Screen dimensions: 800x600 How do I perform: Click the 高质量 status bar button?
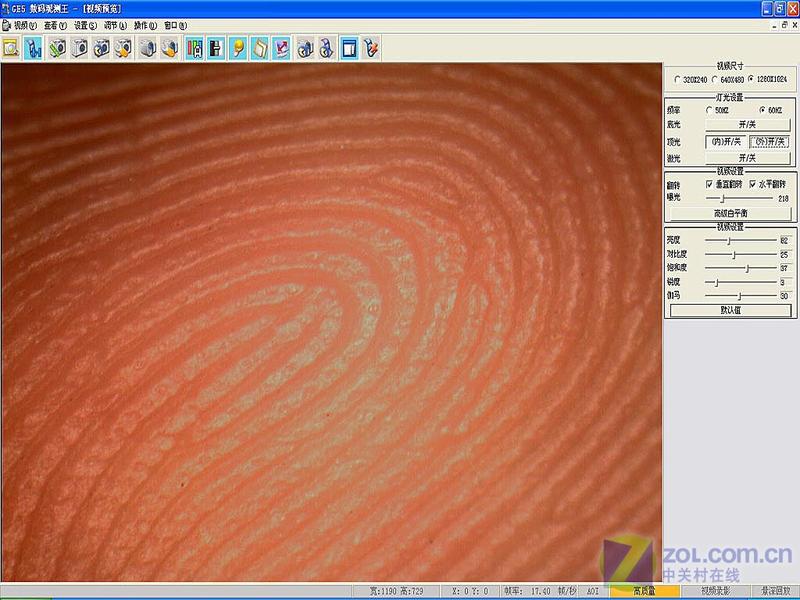pos(644,591)
